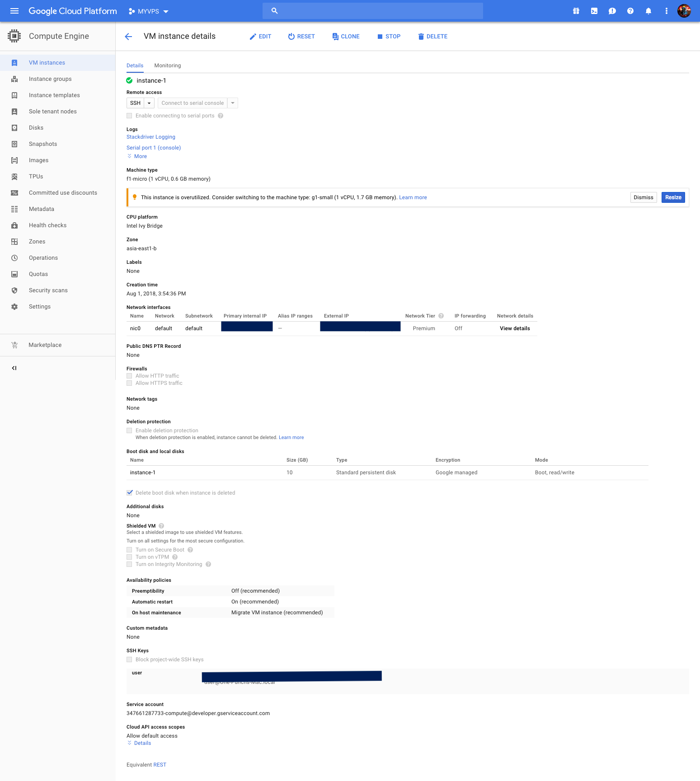Open the MYVPS project selector dropdown

tap(149, 11)
